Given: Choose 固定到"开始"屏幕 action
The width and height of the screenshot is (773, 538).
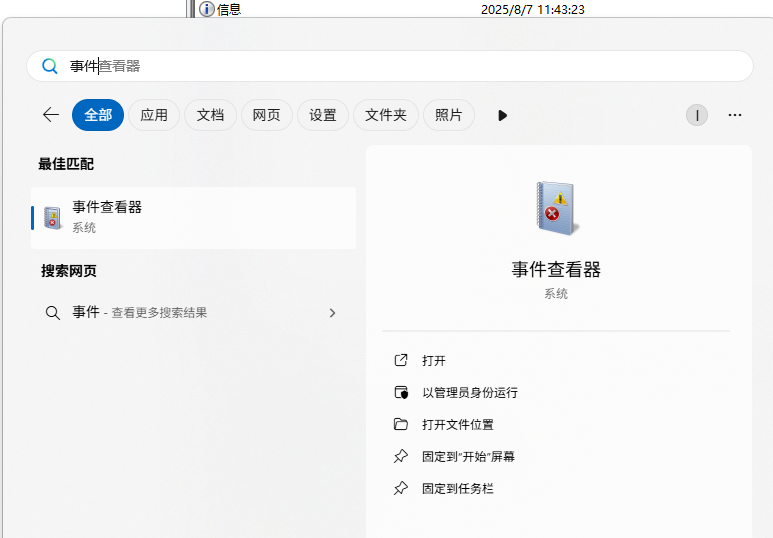Looking at the screenshot, I should point(468,457).
